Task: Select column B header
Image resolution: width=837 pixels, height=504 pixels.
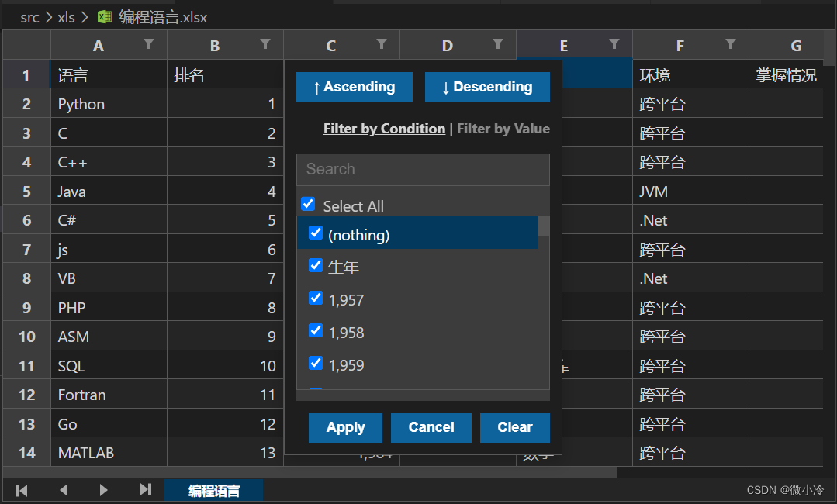Action: 225,45
